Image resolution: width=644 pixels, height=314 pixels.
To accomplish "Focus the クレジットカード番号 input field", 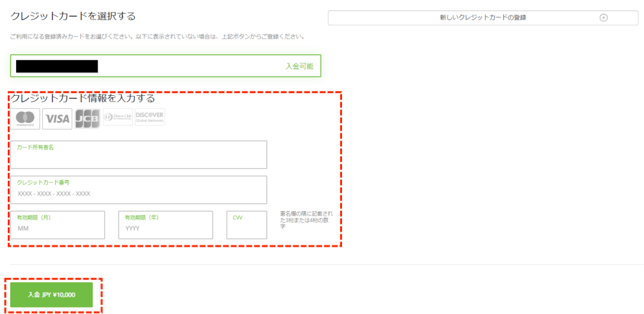I will tap(139, 190).
